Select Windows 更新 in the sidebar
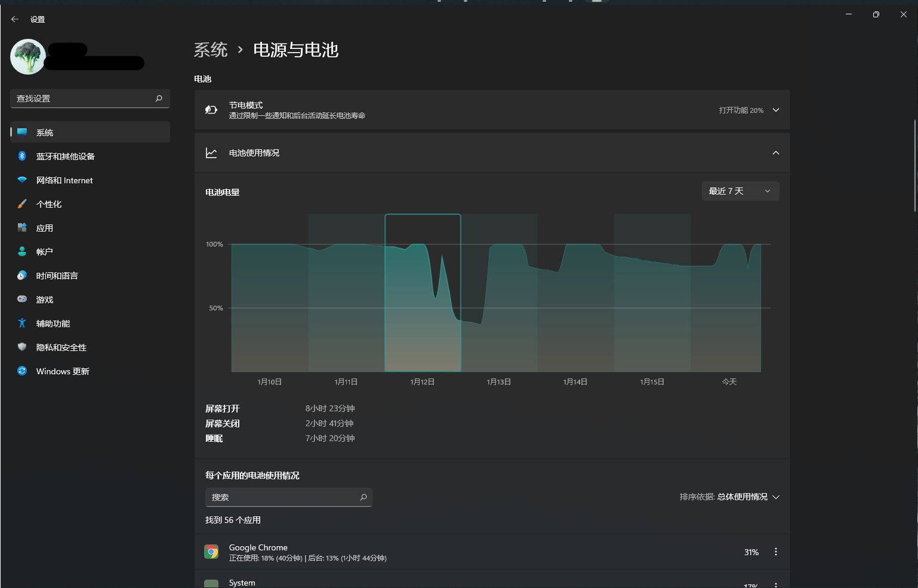 coord(61,371)
